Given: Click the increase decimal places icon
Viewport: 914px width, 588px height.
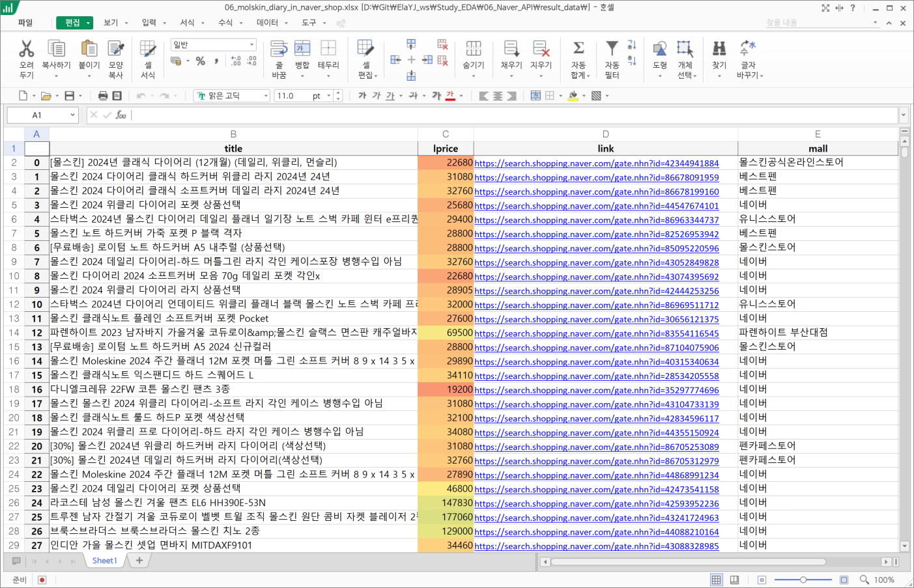Looking at the screenshot, I should [235, 61].
